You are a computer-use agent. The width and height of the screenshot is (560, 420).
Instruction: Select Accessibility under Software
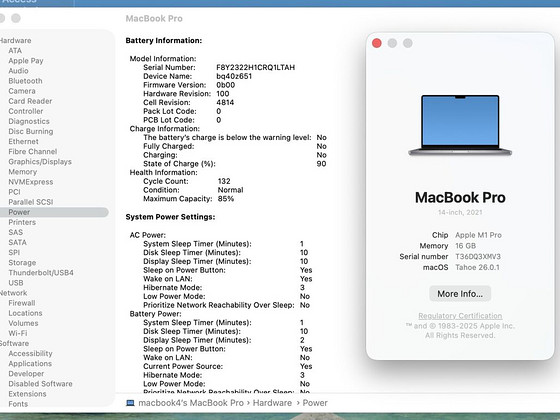pyautogui.click(x=30, y=354)
